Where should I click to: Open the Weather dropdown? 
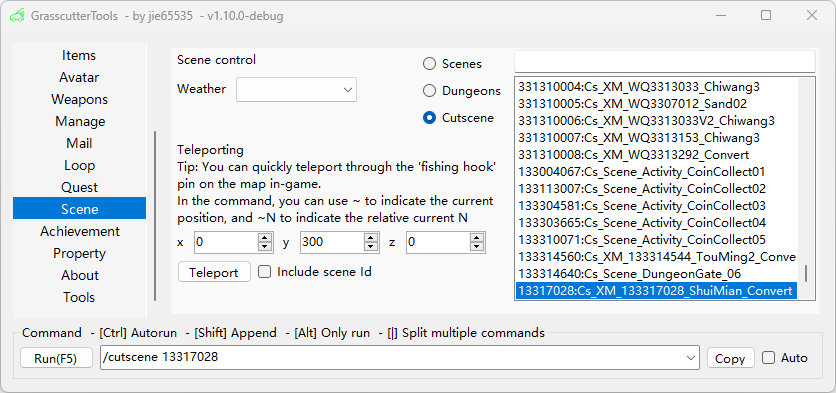[296, 90]
